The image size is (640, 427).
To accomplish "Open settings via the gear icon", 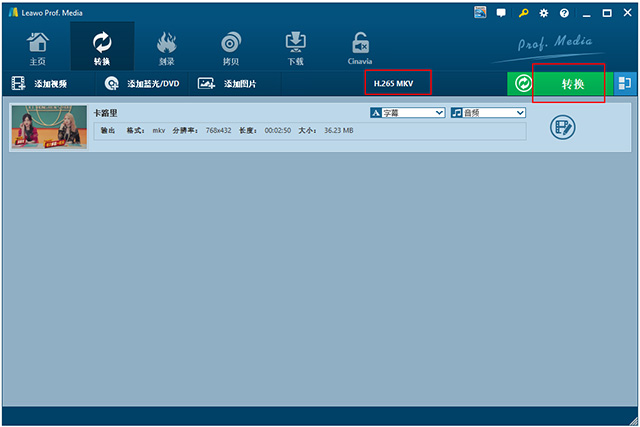I will (544, 13).
